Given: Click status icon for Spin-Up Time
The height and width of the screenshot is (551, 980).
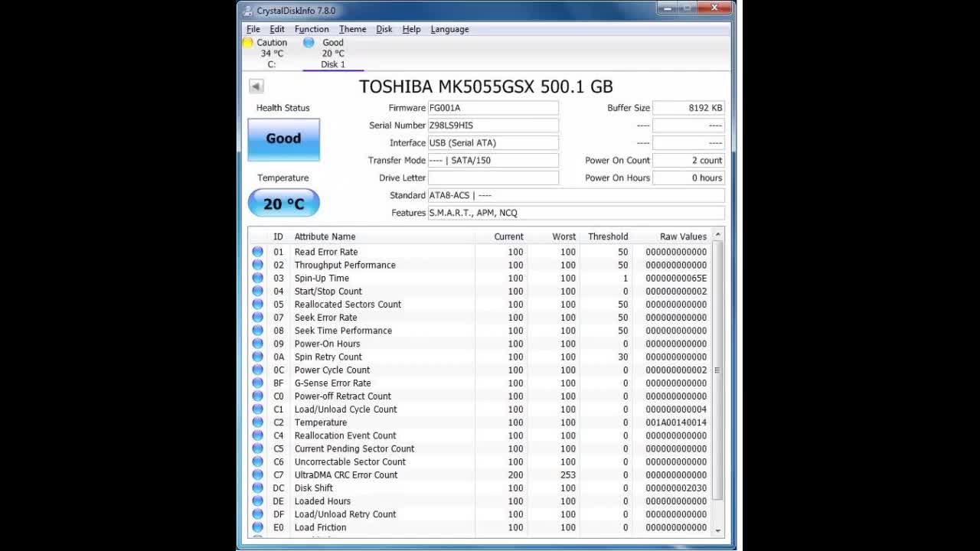Looking at the screenshot, I should pos(257,278).
